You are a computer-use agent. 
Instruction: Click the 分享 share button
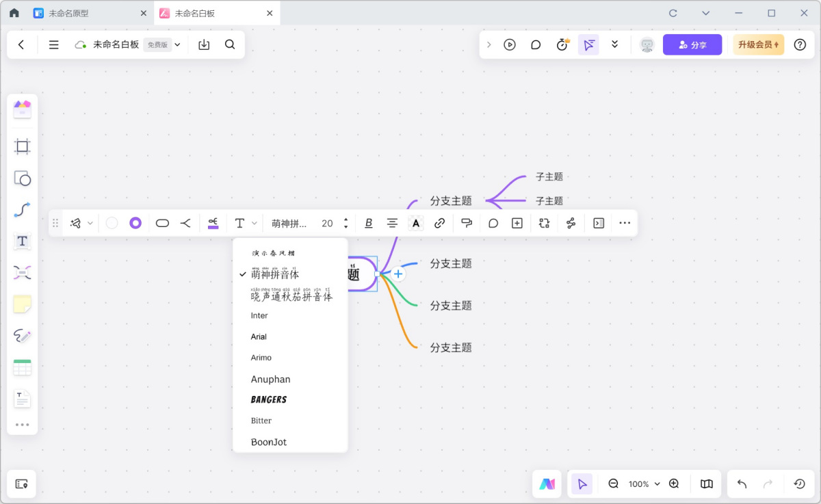click(692, 44)
